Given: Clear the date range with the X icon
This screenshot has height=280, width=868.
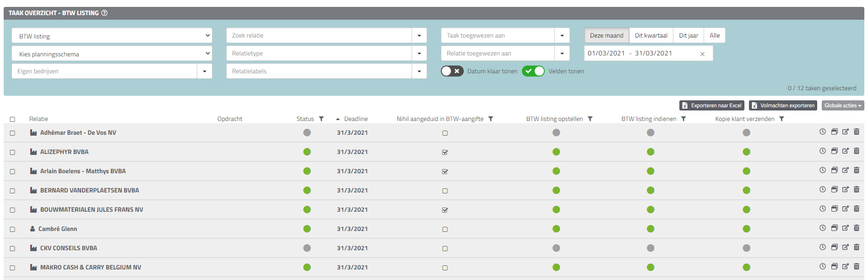Looking at the screenshot, I should point(702,54).
